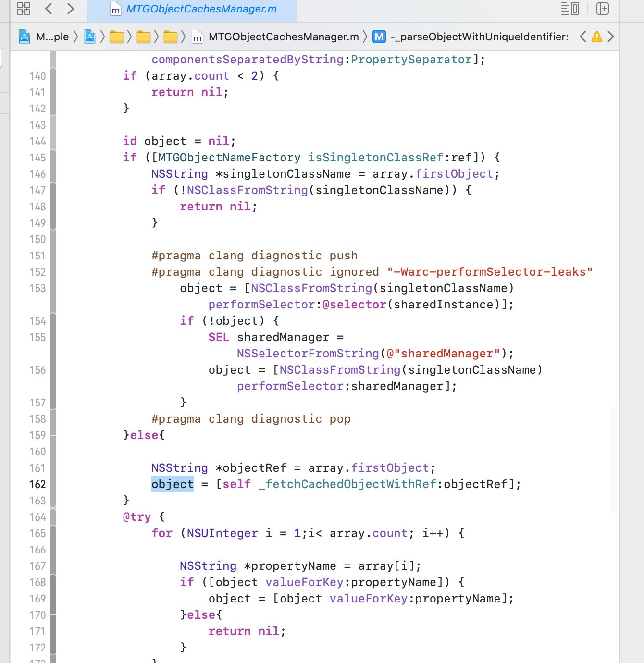Select line number 162 in the gutter

click(37, 484)
